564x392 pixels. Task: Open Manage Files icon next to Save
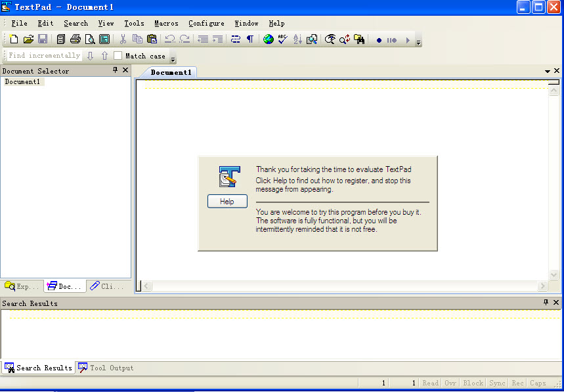(x=61, y=39)
